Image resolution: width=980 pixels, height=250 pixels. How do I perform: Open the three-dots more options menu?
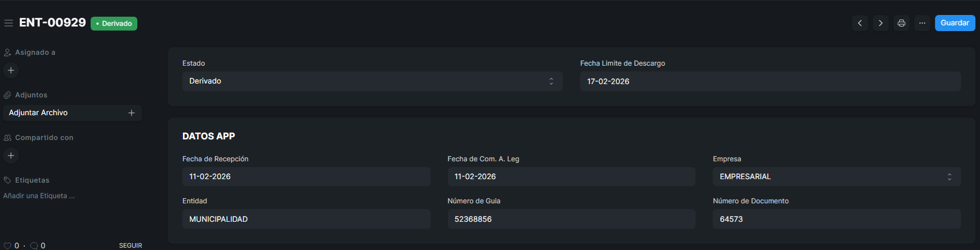tap(922, 23)
